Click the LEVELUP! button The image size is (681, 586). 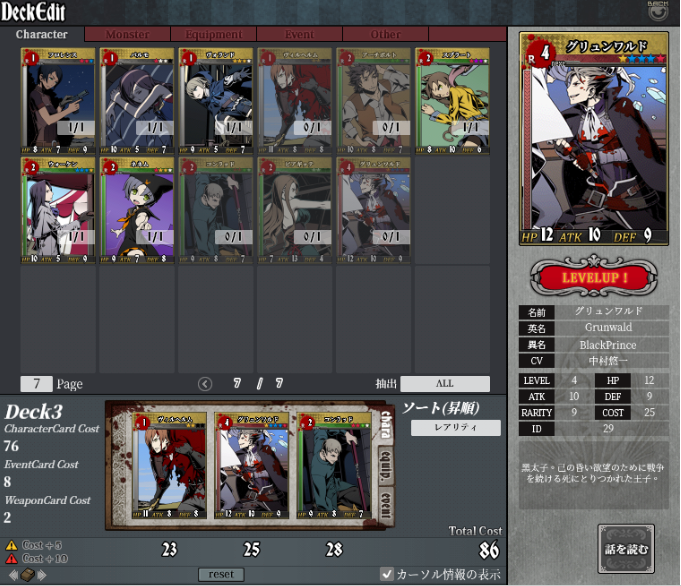pyautogui.click(x=594, y=277)
